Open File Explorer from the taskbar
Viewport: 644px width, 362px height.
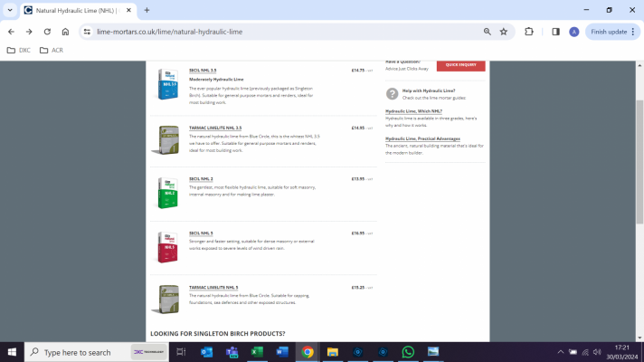click(333, 352)
